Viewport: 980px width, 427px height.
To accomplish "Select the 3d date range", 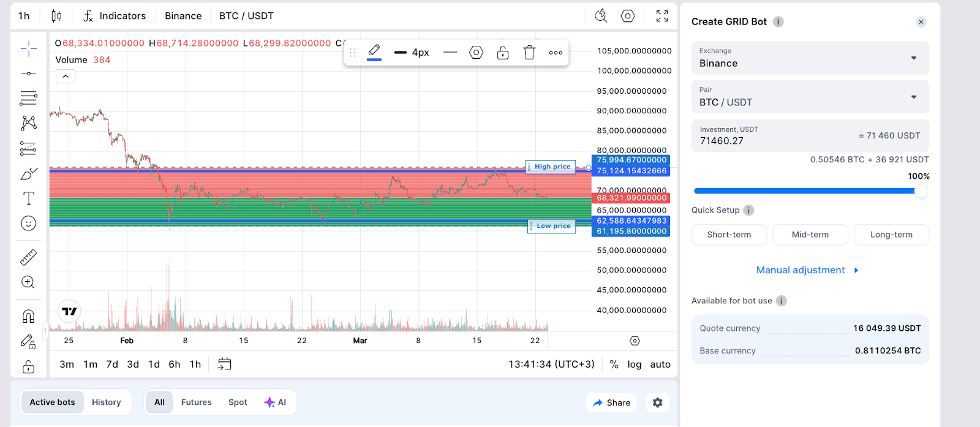I will [x=133, y=364].
